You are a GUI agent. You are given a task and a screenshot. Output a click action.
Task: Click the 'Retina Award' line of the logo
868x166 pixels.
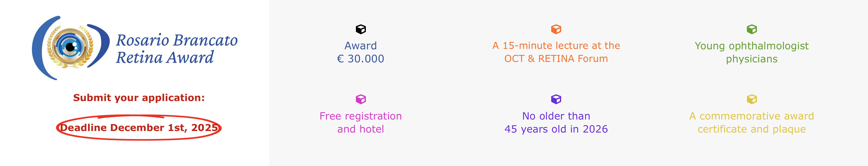[165, 57]
